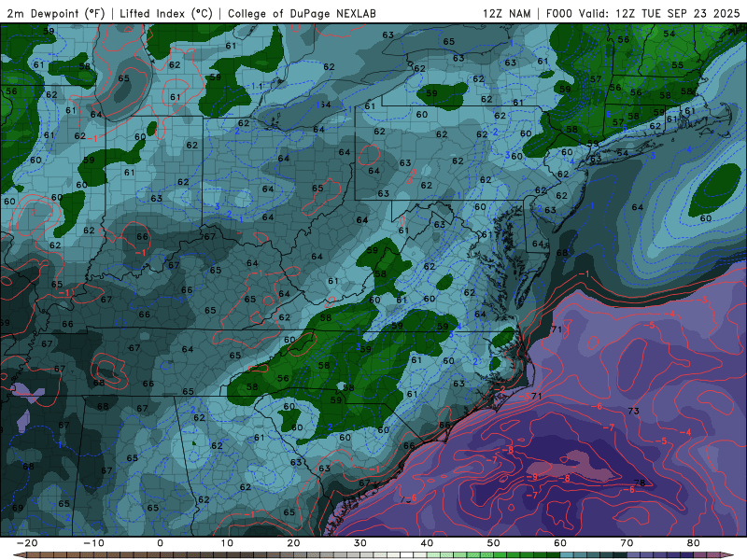Viewport: 747px width, 560px height.
Task: Click the "-10" color bar label
Action: pos(93,543)
